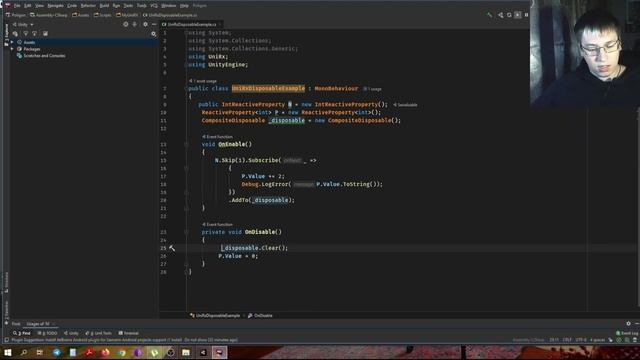Open the VCS menu
This screenshot has height=360, width=640.
(154, 6)
